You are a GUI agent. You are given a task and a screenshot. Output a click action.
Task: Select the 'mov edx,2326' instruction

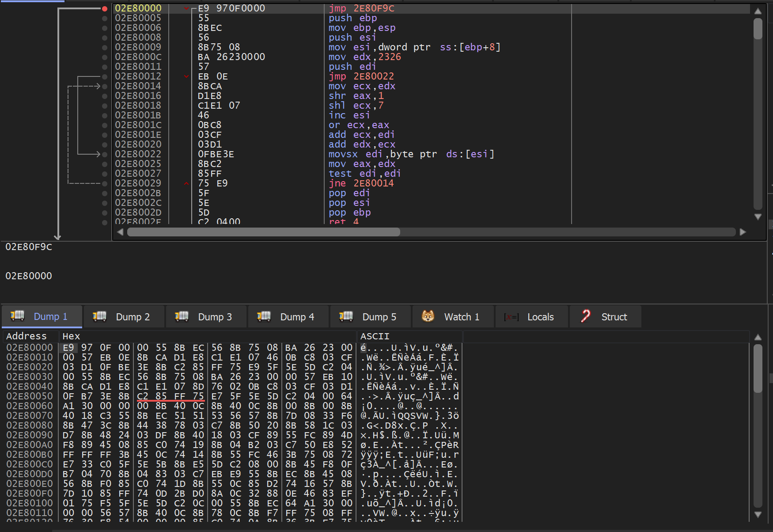coord(365,57)
